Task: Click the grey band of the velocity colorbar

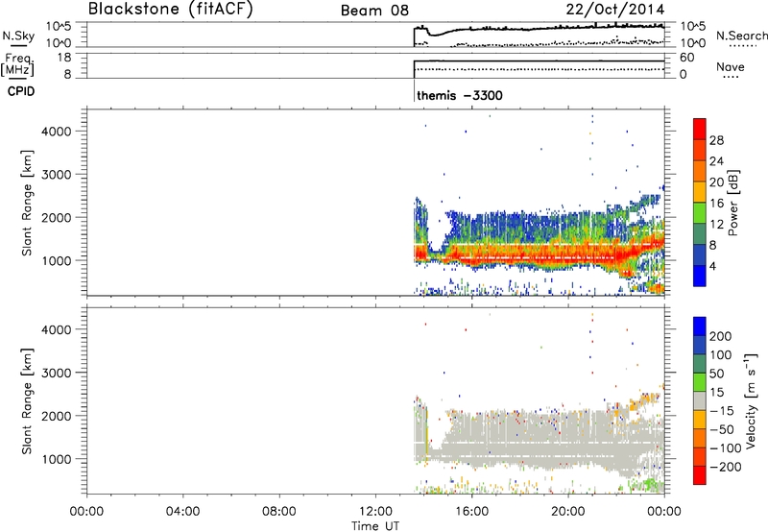Action: coord(700,400)
